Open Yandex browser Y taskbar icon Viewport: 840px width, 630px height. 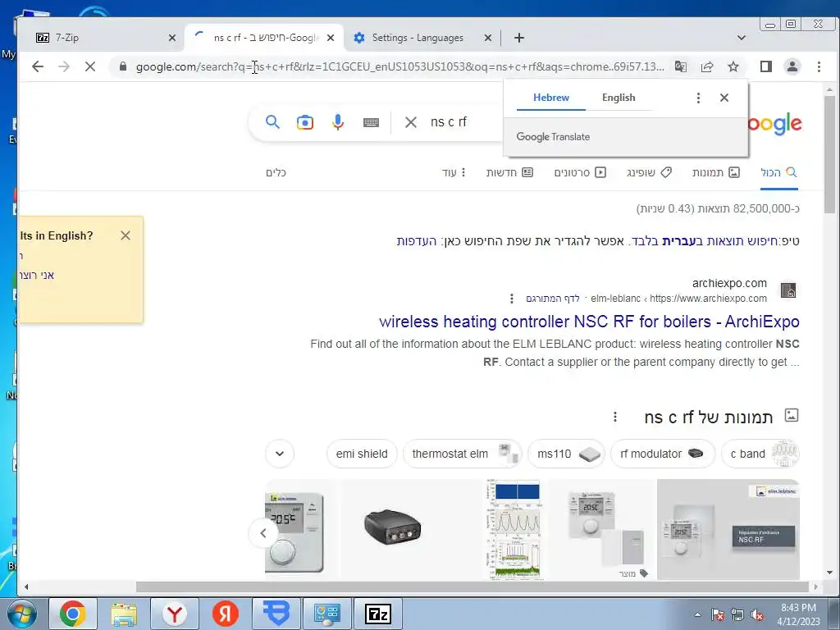[174, 614]
